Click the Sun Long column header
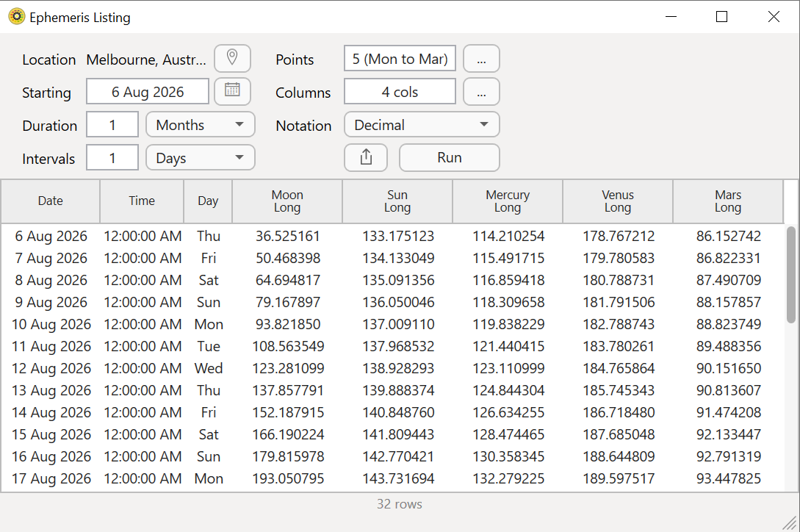Viewport: 800px width, 532px height. (x=397, y=201)
